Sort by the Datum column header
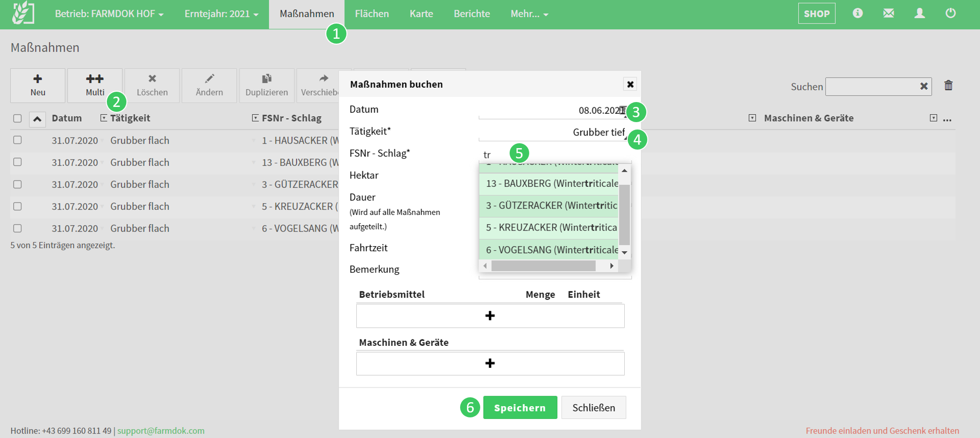 tap(67, 118)
